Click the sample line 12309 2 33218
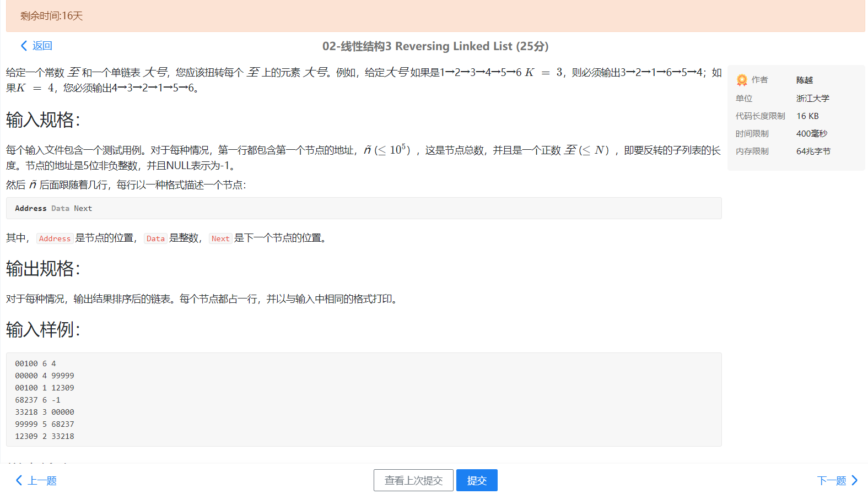 click(x=45, y=436)
